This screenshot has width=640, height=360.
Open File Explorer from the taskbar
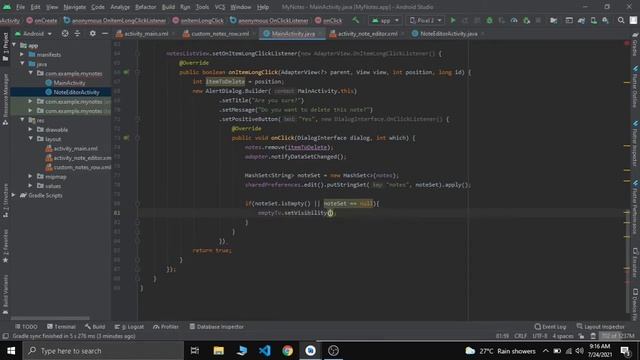tap(218, 351)
